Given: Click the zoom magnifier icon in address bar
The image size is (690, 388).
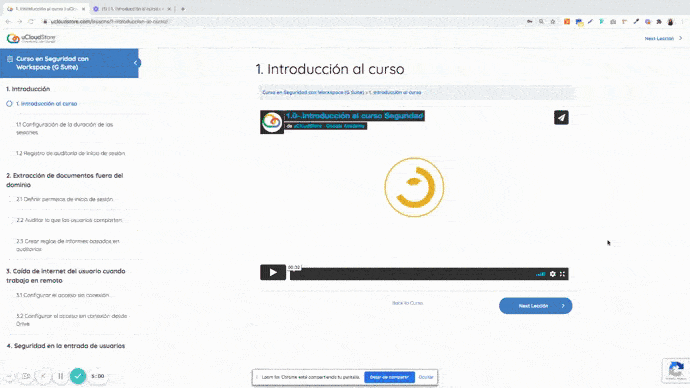Looking at the screenshot, I should [x=541, y=22].
